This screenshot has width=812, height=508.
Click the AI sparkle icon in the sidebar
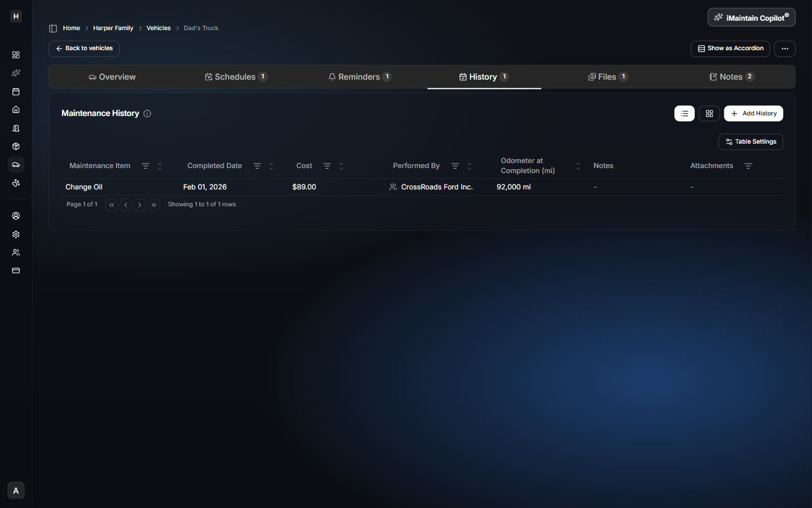click(x=16, y=73)
